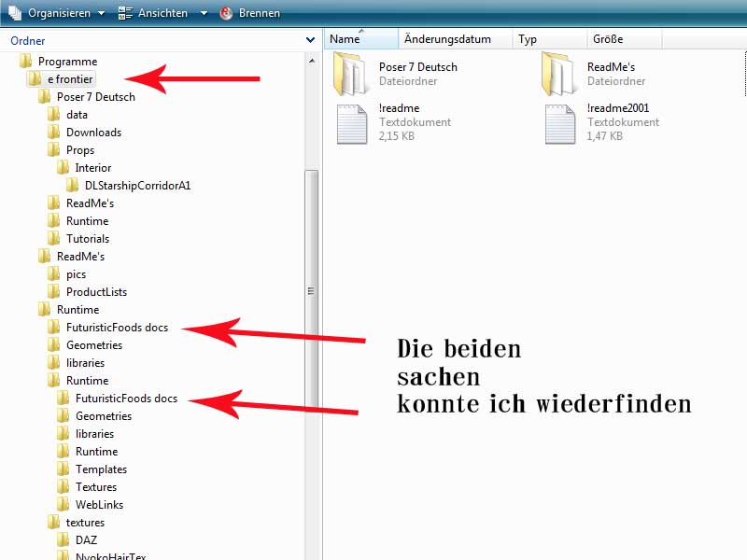The width and height of the screenshot is (747, 560).
Task: Click folder icon beside pics
Action: click(54, 273)
